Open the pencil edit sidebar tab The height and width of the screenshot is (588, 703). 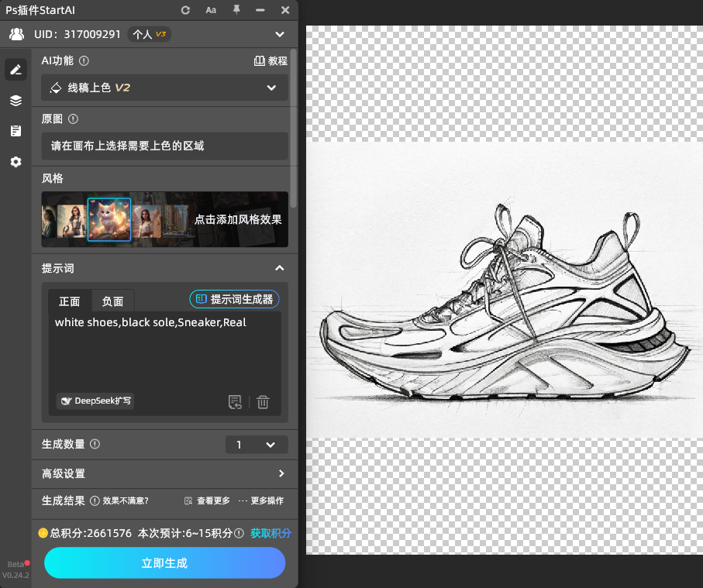click(x=16, y=70)
